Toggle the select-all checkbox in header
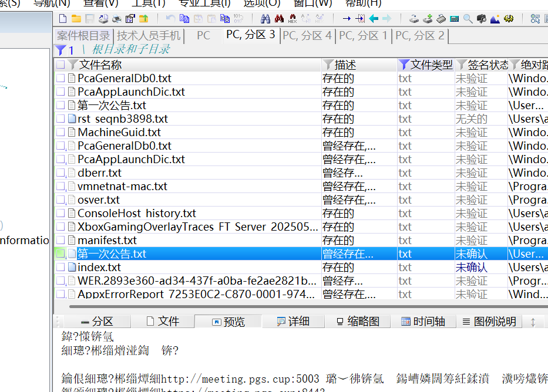548x392 pixels. [60, 65]
